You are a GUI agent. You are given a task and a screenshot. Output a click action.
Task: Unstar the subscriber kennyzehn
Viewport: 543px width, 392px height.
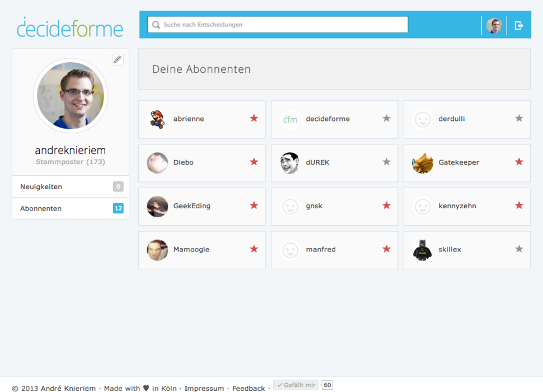[519, 206]
